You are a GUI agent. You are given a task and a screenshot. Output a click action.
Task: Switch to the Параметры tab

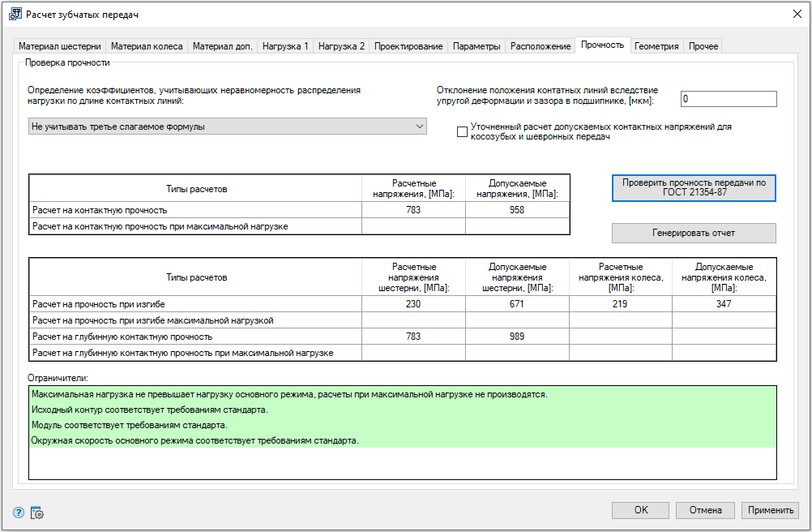[477, 46]
